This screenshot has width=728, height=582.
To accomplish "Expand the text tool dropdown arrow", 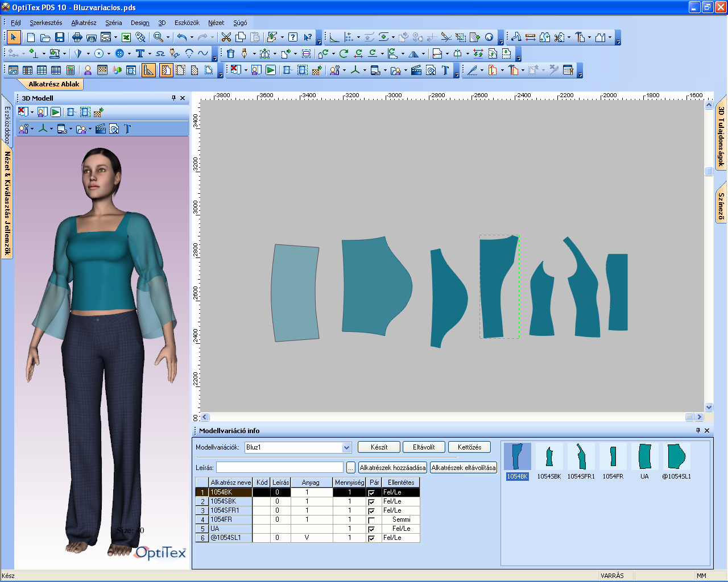I will (x=150, y=53).
